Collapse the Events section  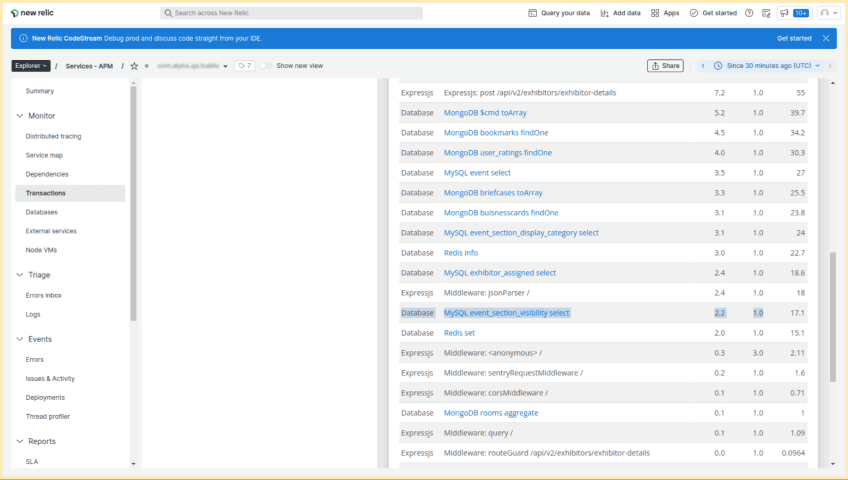tap(20, 339)
